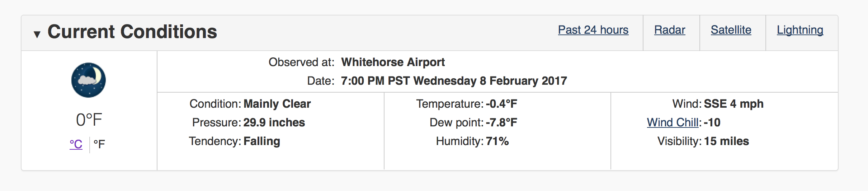The height and width of the screenshot is (191, 868).
Task: Click the Whitehorse Airport station name
Action: click(393, 62)
